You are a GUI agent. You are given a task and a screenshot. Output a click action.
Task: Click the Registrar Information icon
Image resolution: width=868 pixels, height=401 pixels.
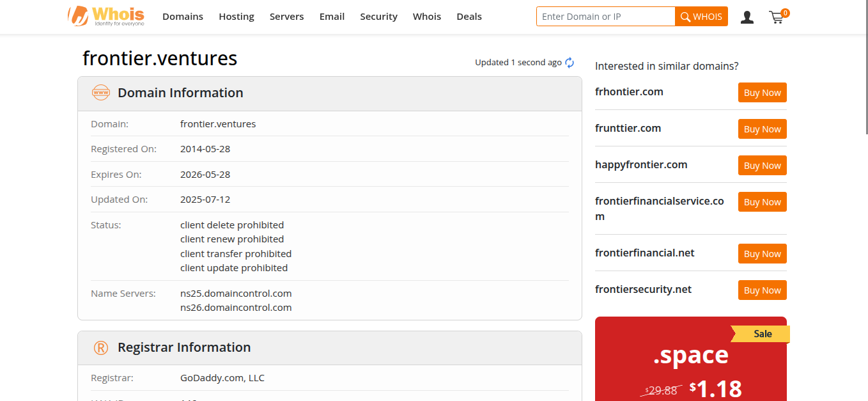coord(101,348)
